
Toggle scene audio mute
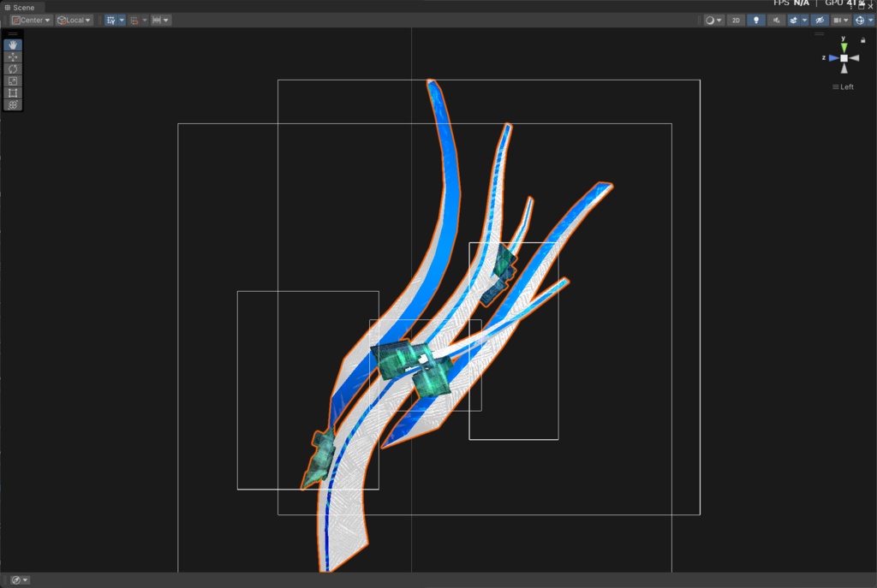click(776, 21)
